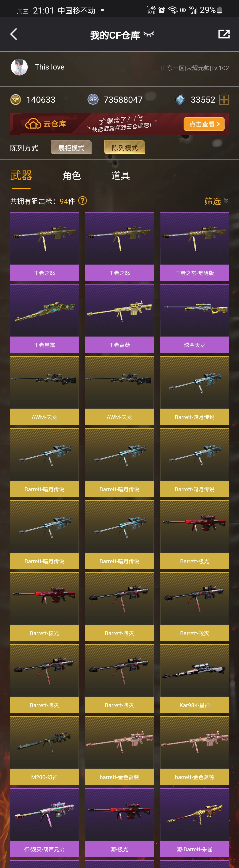The image size is (239, 868).
Task: Select the 角色 tab
Action: click(72, 176)
